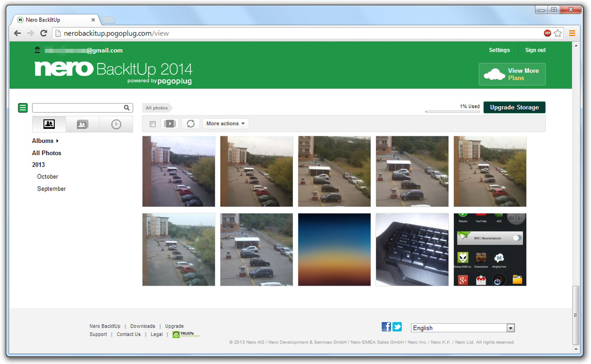
Task: Open the Facebook page icon
Action: (386, 327)
